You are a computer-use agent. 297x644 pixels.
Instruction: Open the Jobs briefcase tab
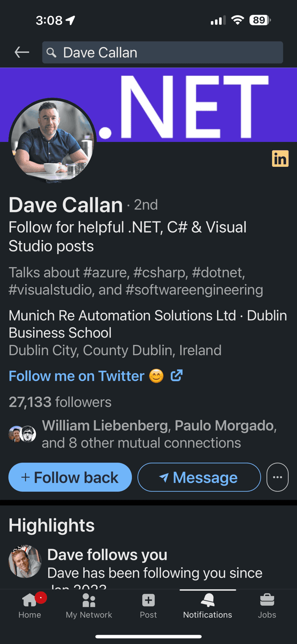[x=267, y=605]
